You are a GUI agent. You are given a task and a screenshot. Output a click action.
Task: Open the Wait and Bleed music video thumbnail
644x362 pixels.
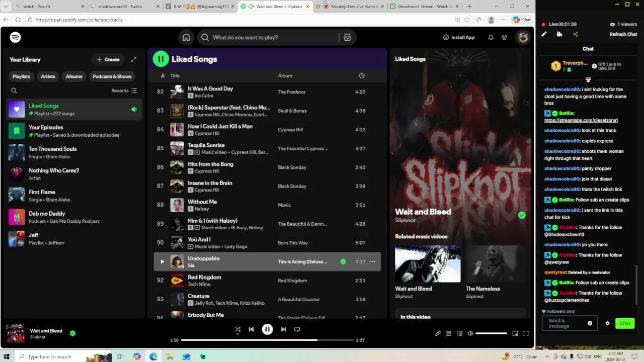pyautogui.click(x=428, y=263)
